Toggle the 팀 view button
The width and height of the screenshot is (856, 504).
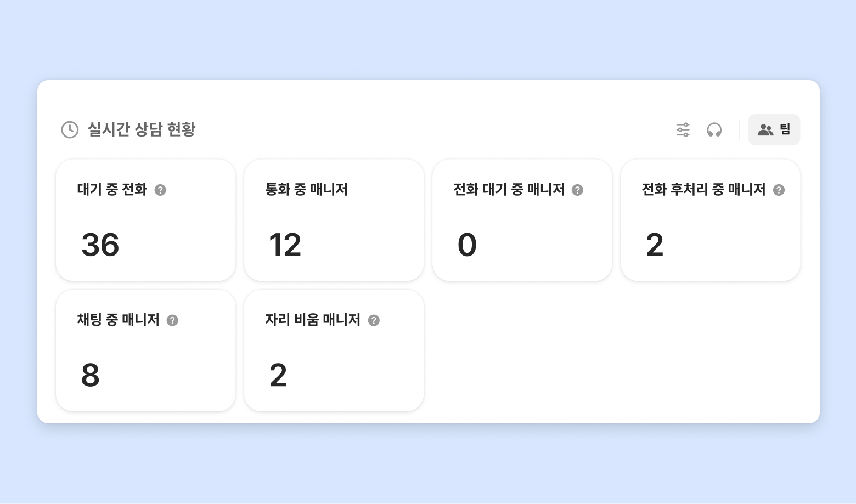[774, 130]
